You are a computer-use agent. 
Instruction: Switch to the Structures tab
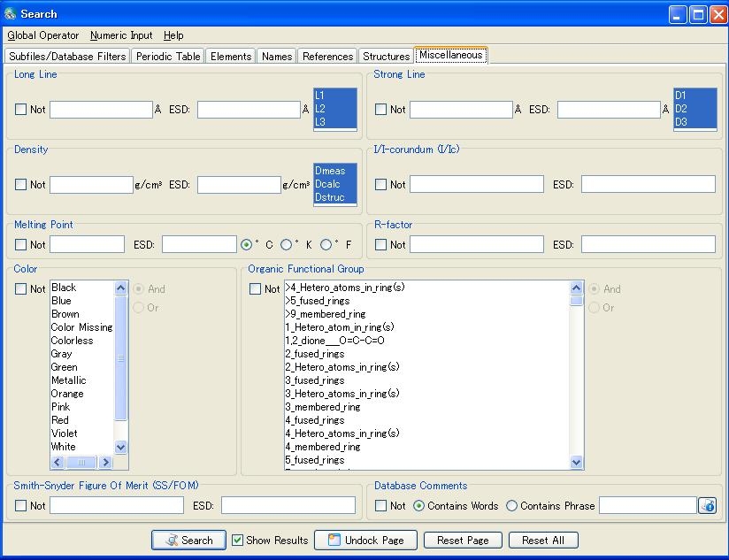(x=386, y=57)
